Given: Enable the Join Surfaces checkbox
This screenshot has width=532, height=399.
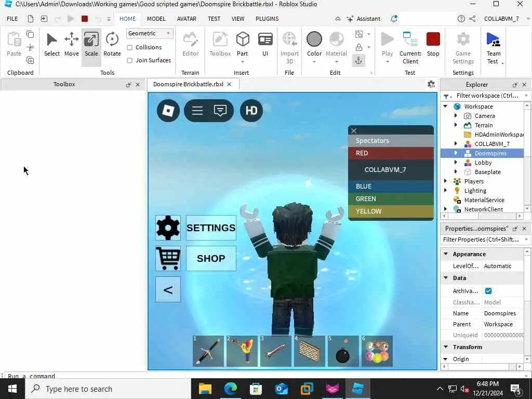Looking at the screenshot, I should [x=129, y=60].
